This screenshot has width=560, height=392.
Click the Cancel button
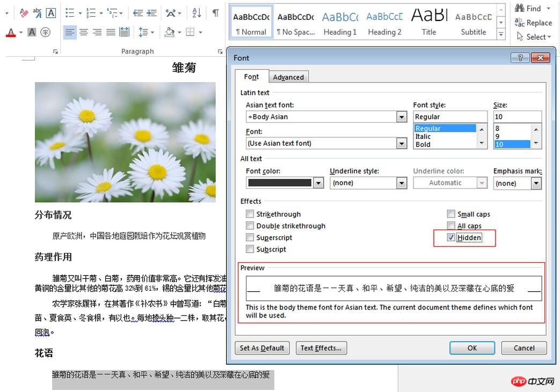tap(524, 348)
